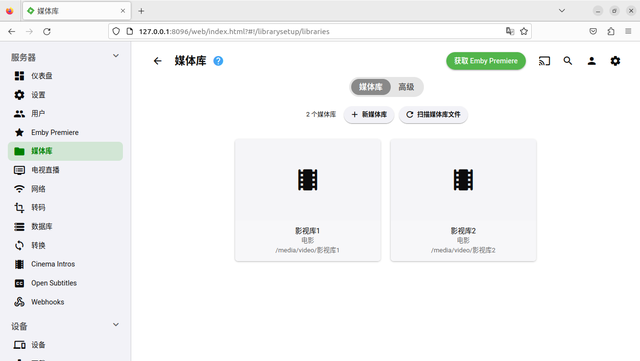Open Webhooks sidebar entry
The image size is (640, 361).
pyautogui.click(x=65, y=302)
